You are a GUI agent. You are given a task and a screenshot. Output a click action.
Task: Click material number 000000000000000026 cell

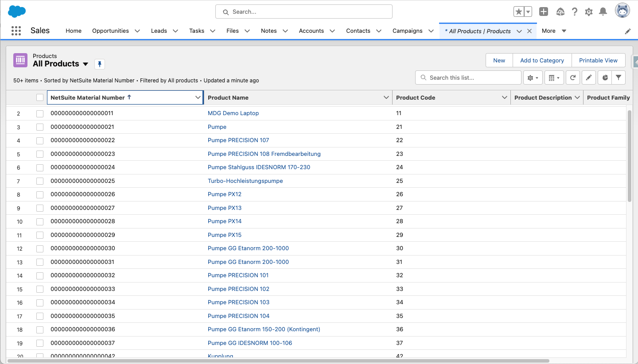[x=83, y=194]
